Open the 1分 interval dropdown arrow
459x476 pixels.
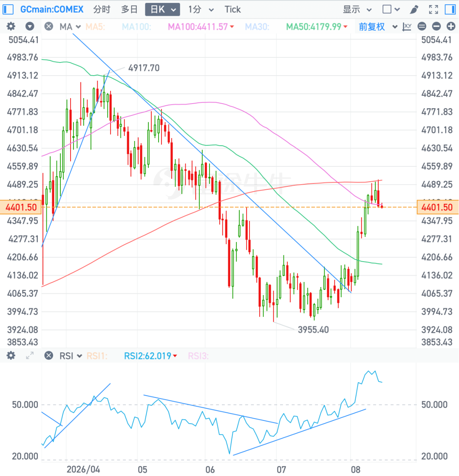(211, 10)
